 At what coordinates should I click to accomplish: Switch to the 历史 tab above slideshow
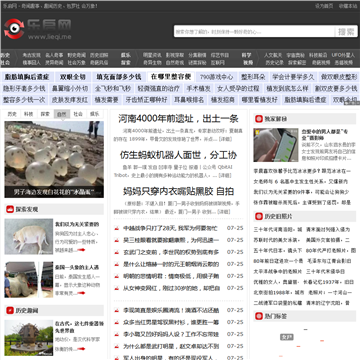pyautogui.click(x=12, y=114)
